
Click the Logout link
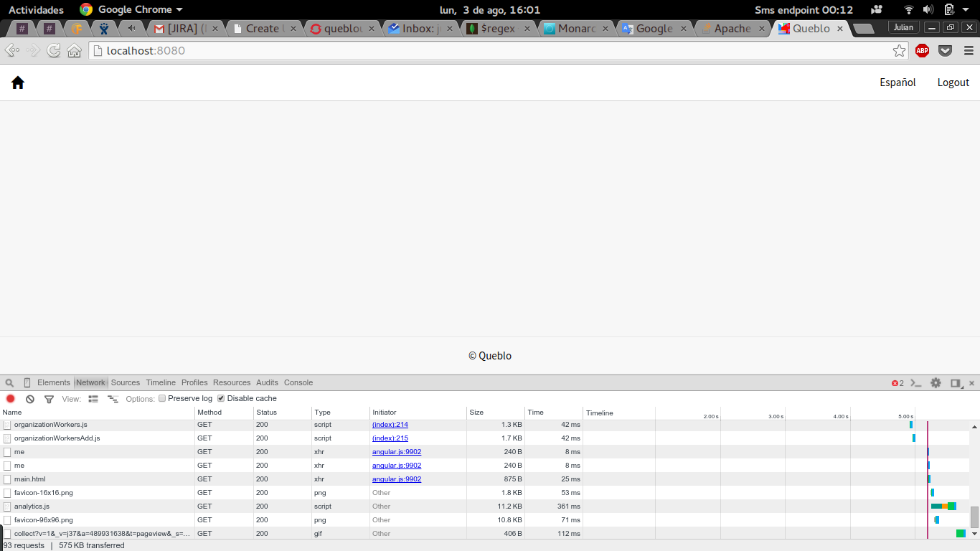tap(953, 83)
